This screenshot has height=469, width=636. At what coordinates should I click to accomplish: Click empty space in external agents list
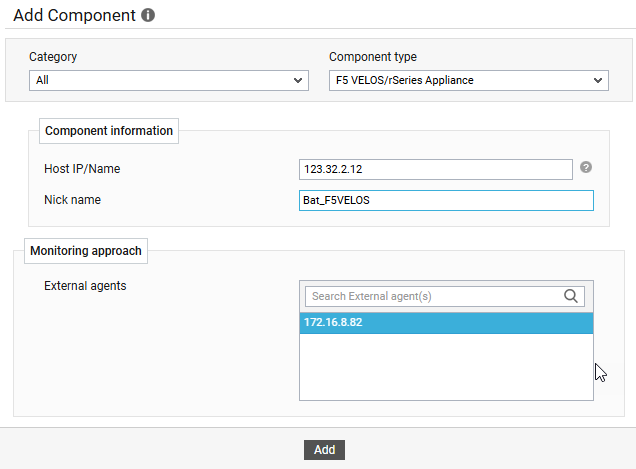446,368
